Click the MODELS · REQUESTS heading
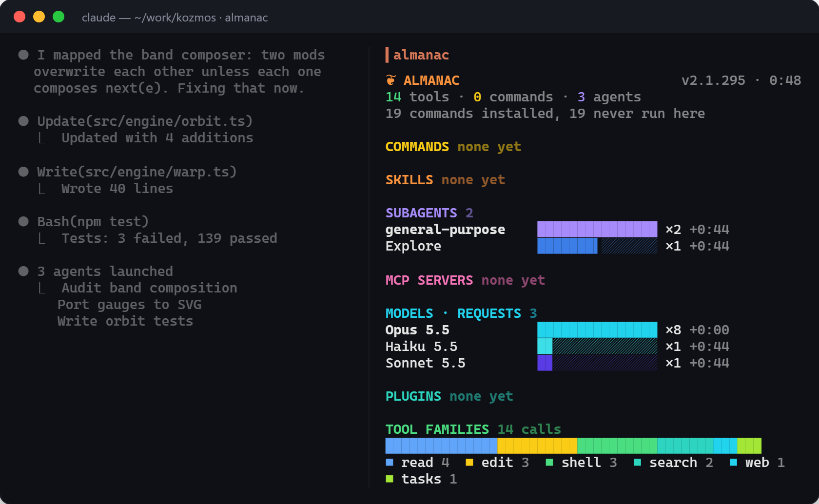The image size is (819, 504). coord(453,313)
